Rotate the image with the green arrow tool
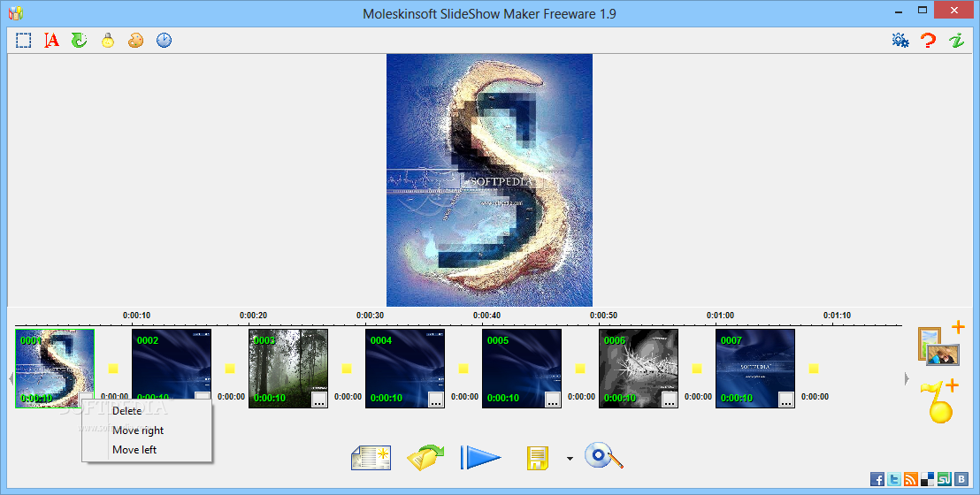980x495 pixels. (80, 41)
